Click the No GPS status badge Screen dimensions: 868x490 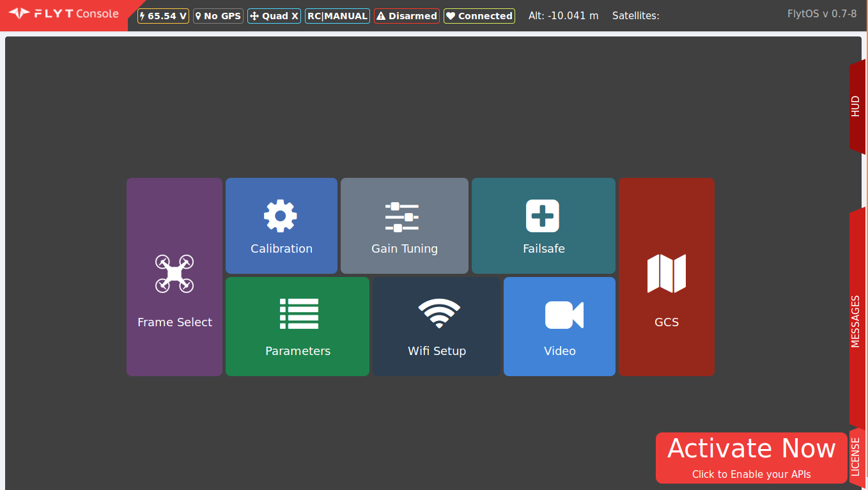coord(218,16)
